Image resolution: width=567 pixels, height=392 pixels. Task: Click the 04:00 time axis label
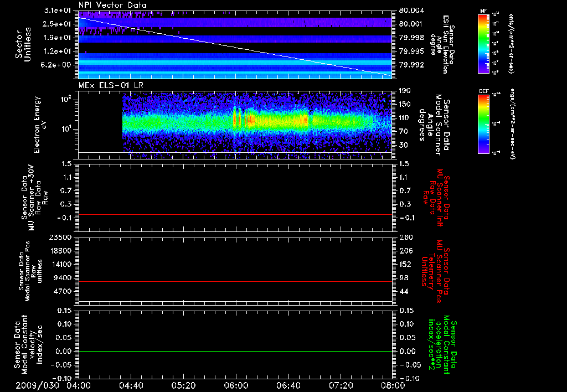79,385
